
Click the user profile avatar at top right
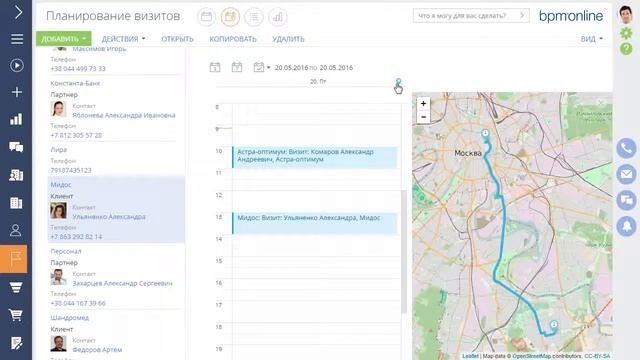(626, 15)
